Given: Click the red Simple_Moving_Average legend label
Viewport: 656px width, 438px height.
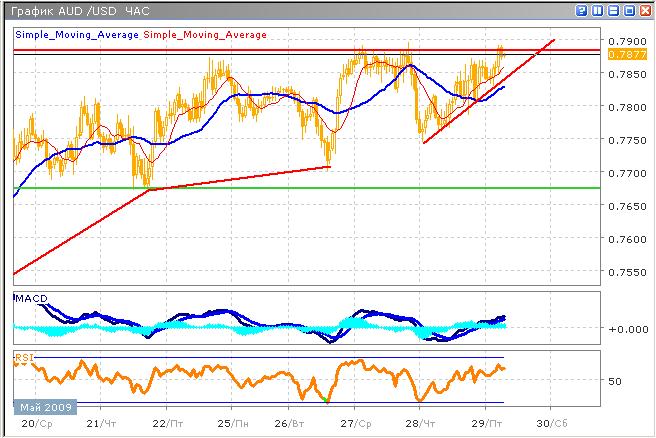Looking at the screenshot, I should (x=206, y=35).
